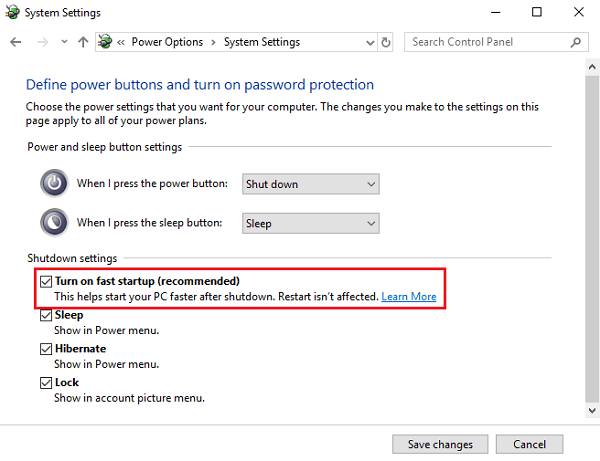Click the power button icon
Viewport: 600px width, 461px height.
[53, 184]
